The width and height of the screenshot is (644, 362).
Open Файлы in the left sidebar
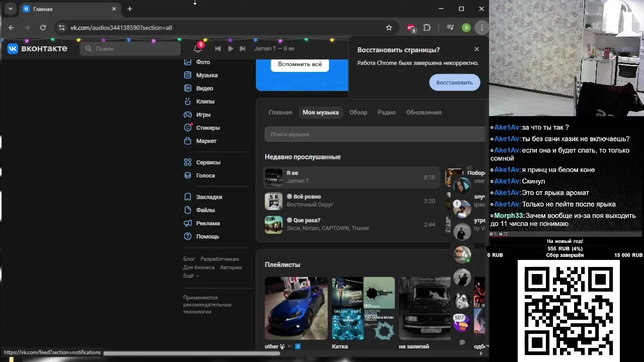[200, 210]
